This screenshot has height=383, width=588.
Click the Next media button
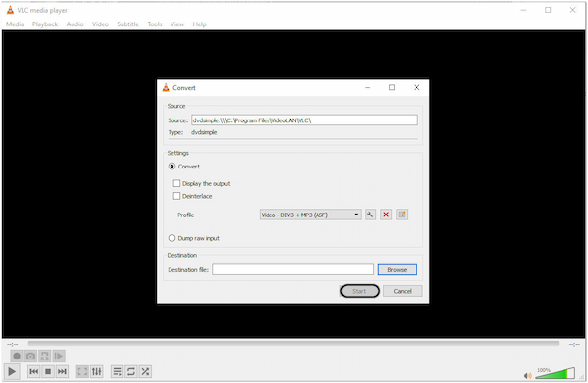click(63, 371)
